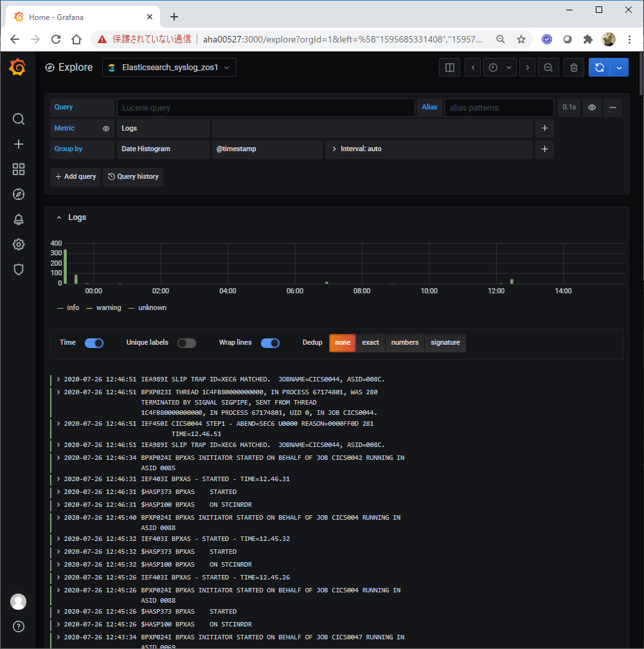Bookmark this page with star icon
Screen dimensions: 644x649
click(521, 39)
